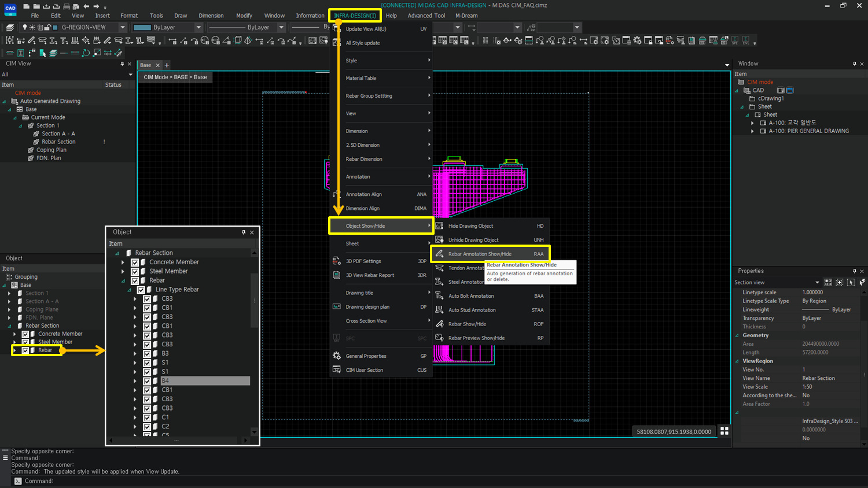868x488 pixels.
Task: Click the 3D View Rebar Report icon
Action: coord(337,275)
